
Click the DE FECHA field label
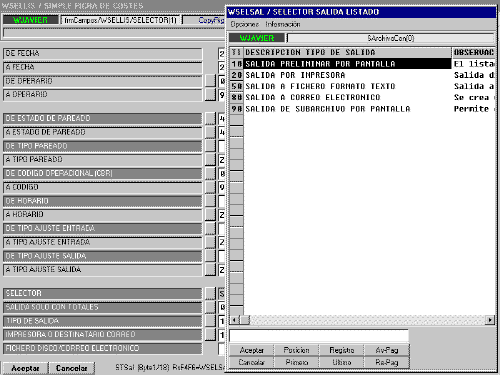(x=103, y=54)
